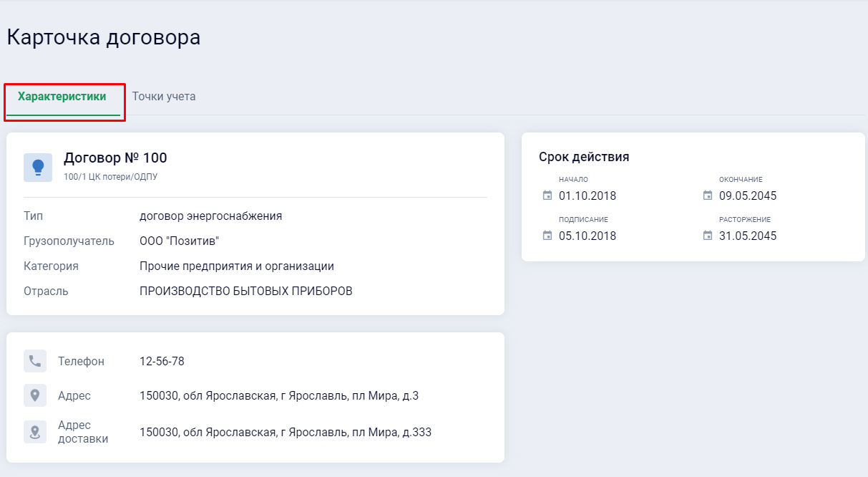868x477 pixels.
Task: Click the end date 09.05.2045
Action: coord(748,196)
